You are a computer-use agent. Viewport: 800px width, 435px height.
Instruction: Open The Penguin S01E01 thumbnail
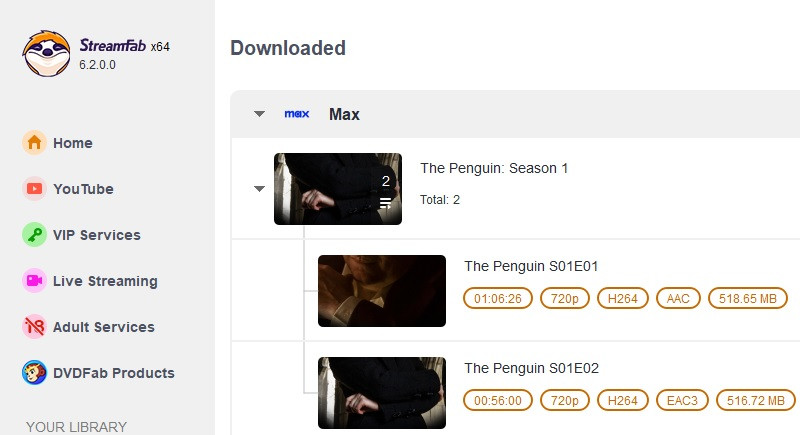click(381, 291)
